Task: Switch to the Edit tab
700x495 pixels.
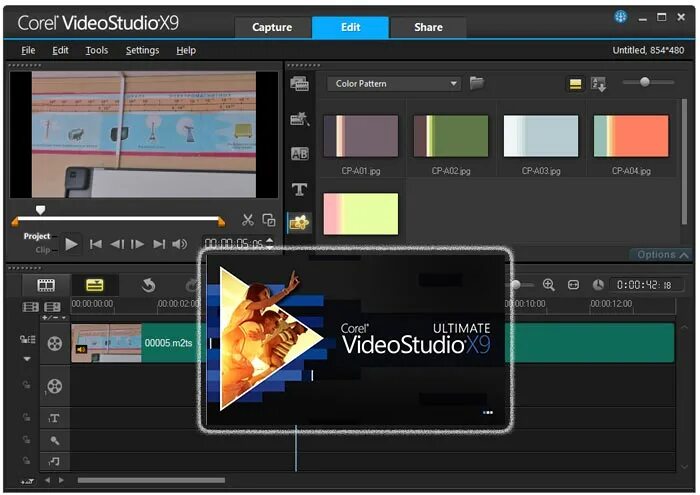Action: click(x=350, y=27)
